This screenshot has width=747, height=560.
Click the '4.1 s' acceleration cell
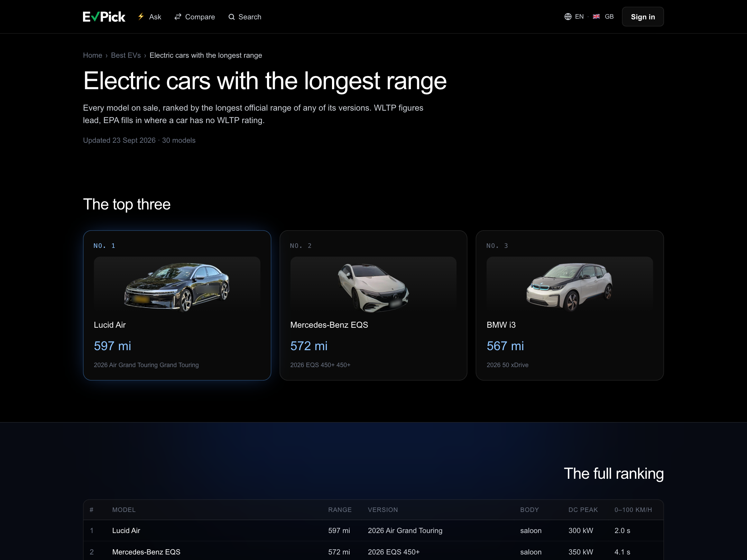622,552
